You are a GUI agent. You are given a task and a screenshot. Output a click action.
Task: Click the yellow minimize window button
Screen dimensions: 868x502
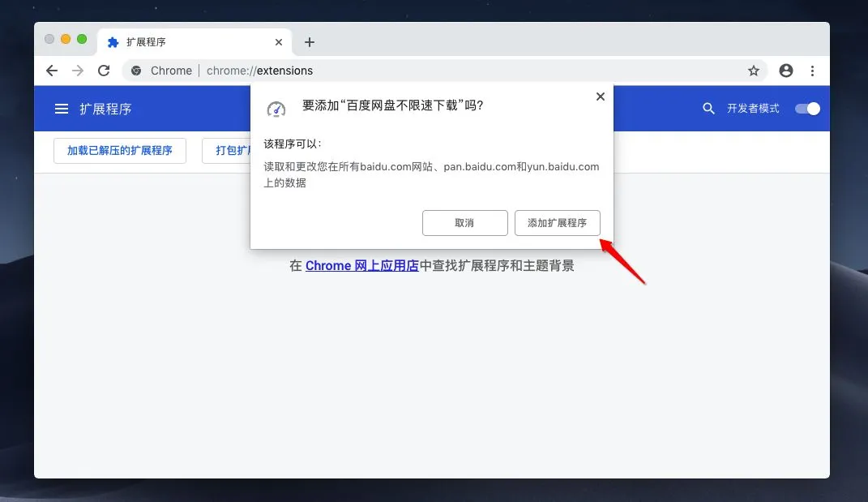click(66, 39)
